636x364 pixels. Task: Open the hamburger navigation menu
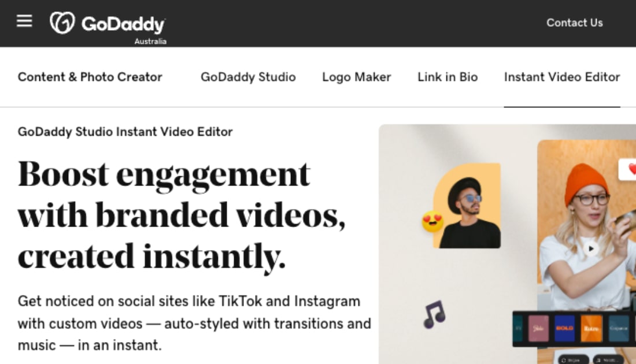click(24, 21)
